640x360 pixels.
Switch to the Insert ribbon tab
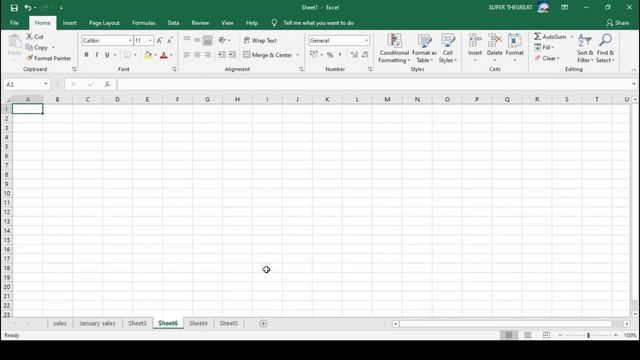(x=69, y=23)
